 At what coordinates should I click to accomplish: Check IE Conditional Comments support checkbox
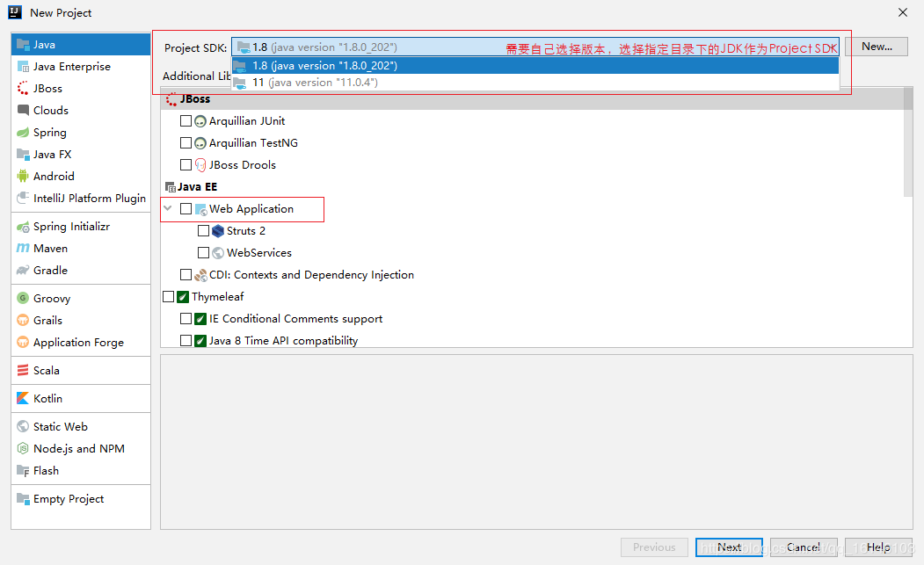(x=186, y=319)
